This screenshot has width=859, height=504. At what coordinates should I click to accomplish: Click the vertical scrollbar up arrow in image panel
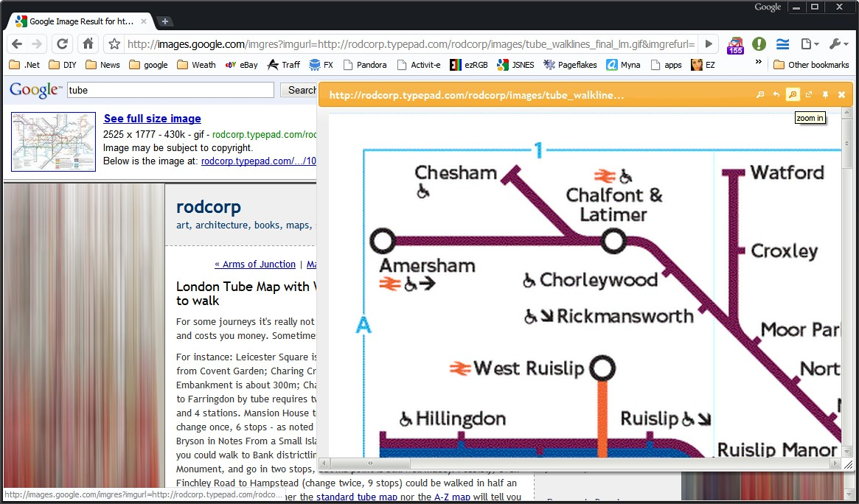847,113
